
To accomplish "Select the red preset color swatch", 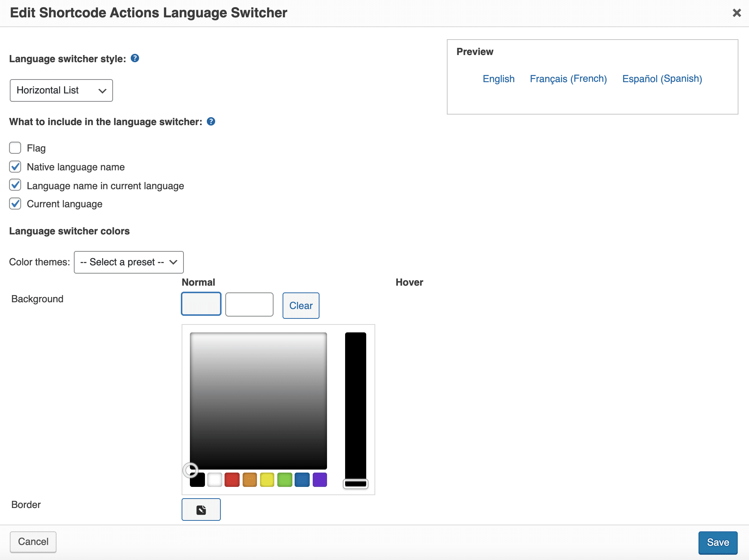I will tap(232, 479).
